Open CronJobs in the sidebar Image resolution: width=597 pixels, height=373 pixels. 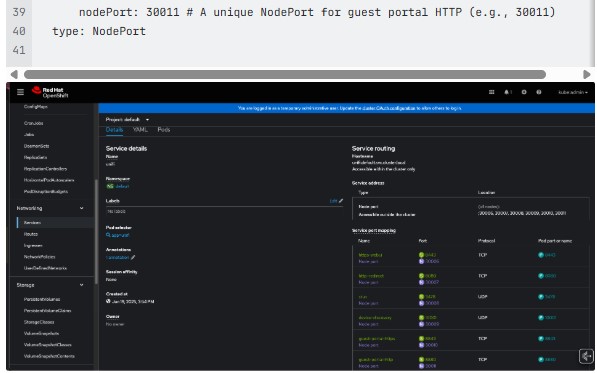34,123
